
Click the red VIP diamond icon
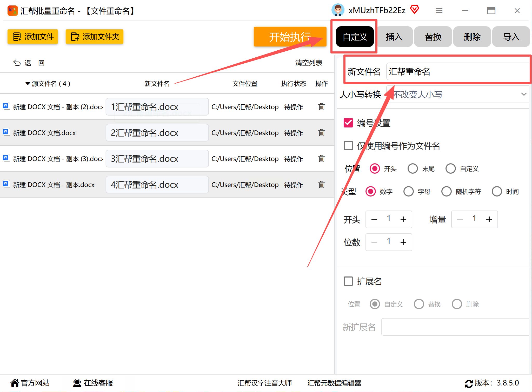tap(415, 10)
